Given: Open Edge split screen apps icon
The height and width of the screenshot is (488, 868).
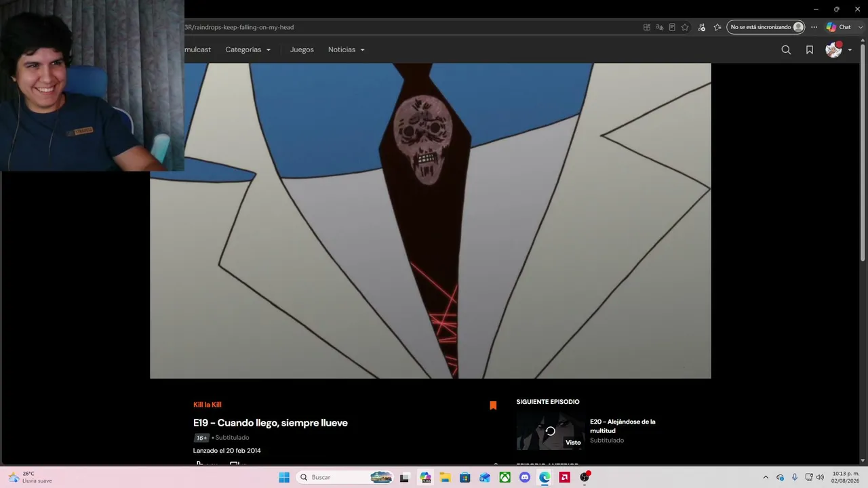Looking at the screenshot, I should click(647, 27).
